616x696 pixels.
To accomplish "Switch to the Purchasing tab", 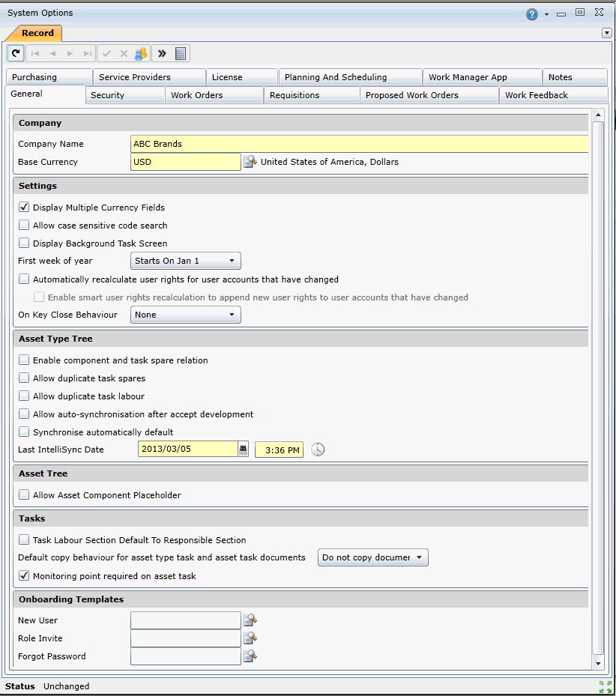I will (49, 77).
